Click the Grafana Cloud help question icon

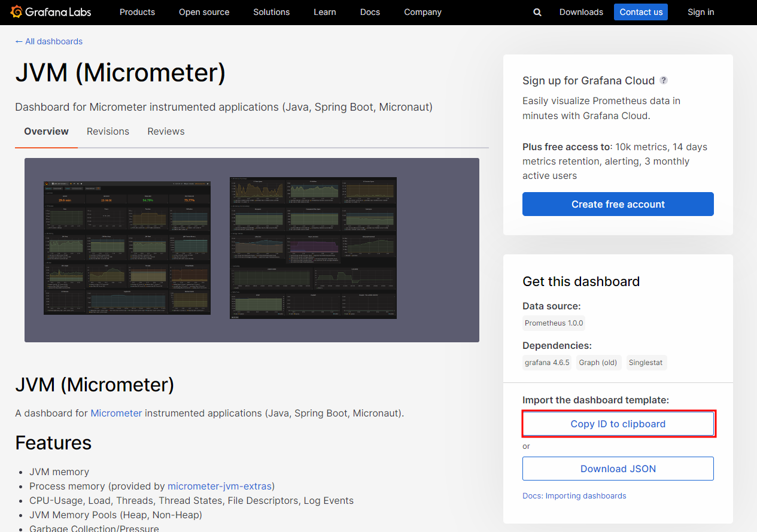(664, 80)
